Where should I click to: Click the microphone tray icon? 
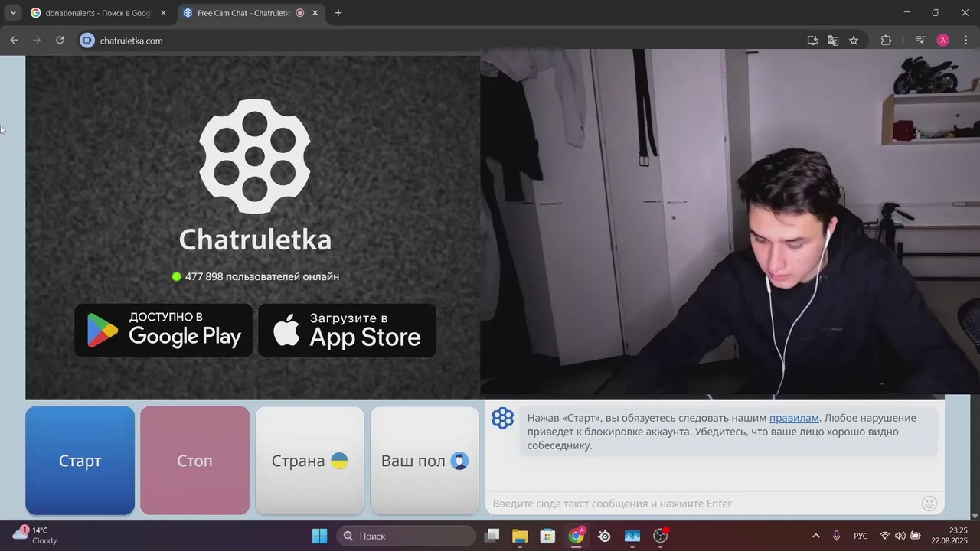click(x=836, y=536)
